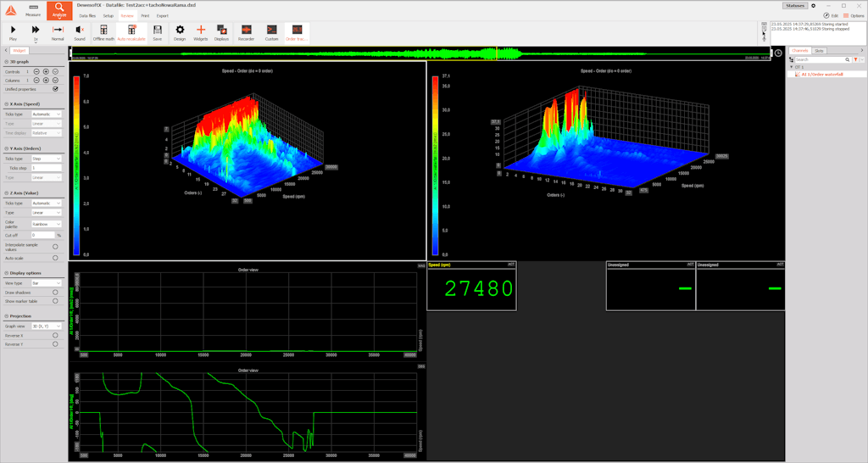The height and width of the screenshot is (463, 868).
Task: Enable the Auto scale option
Action: pyautogui.click(x=55, y=257)
